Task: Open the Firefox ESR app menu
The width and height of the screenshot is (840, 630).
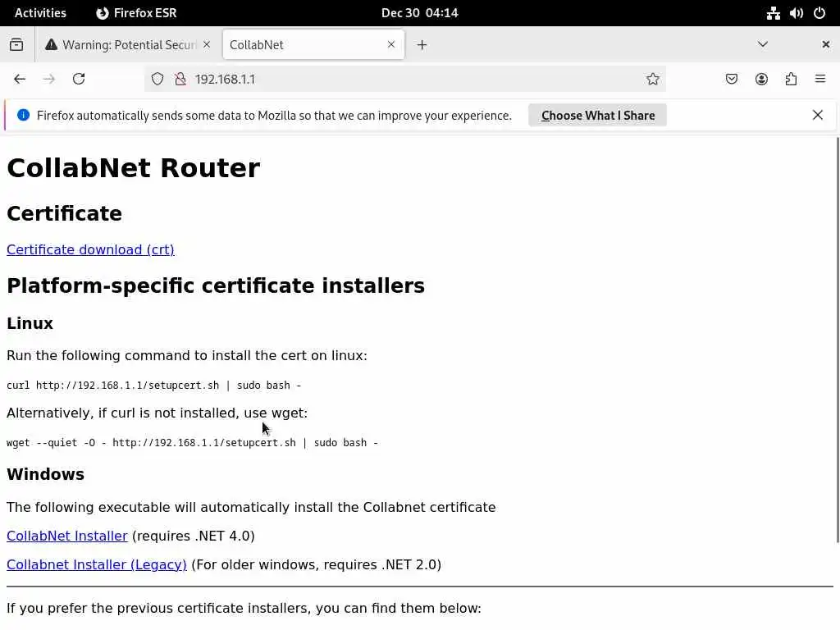Action: (x=137, y=13)
